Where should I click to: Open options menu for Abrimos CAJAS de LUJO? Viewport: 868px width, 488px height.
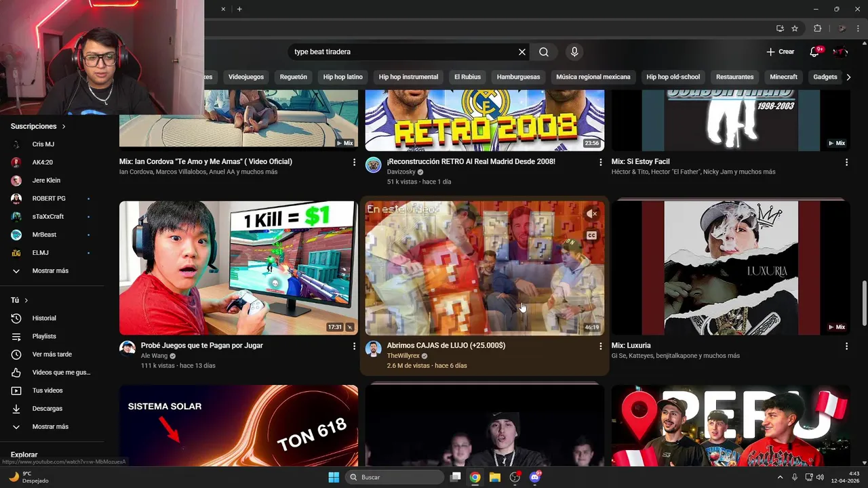[600, 346]
